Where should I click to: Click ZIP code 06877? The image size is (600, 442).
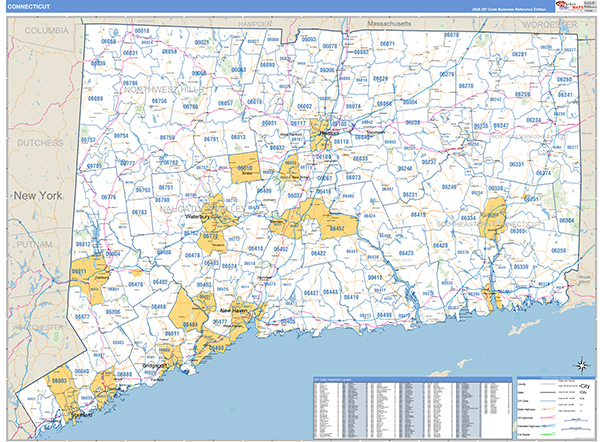pyautogui.click(x=82, y=317)
